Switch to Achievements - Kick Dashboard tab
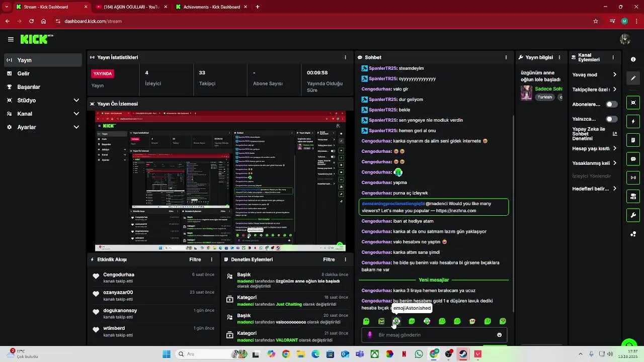The image size is (644, 362). [211, 7]
